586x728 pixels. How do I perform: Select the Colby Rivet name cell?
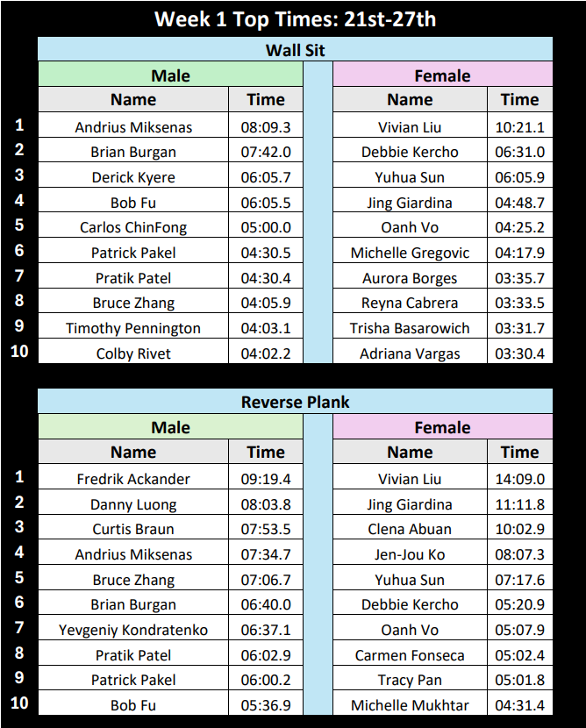(x=133, y=353)
